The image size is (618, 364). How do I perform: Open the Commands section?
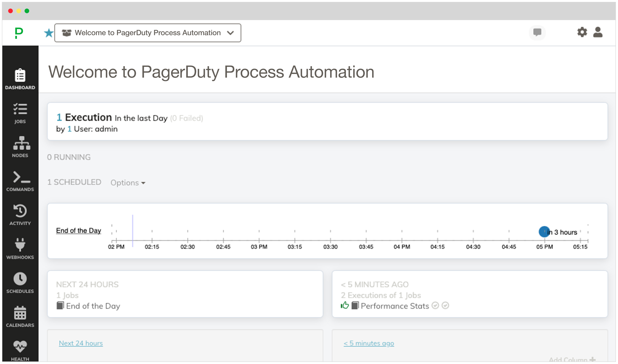[20, 182]
